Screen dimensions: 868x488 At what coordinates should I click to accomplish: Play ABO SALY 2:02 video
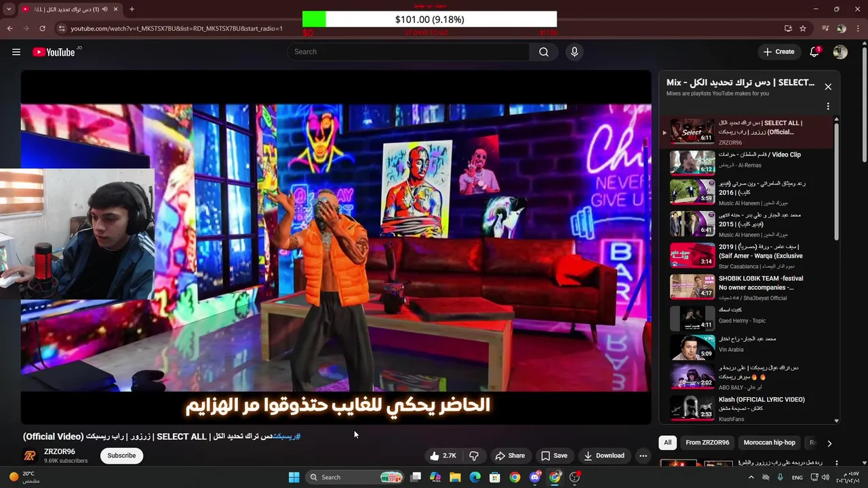[x=746, y=377]
